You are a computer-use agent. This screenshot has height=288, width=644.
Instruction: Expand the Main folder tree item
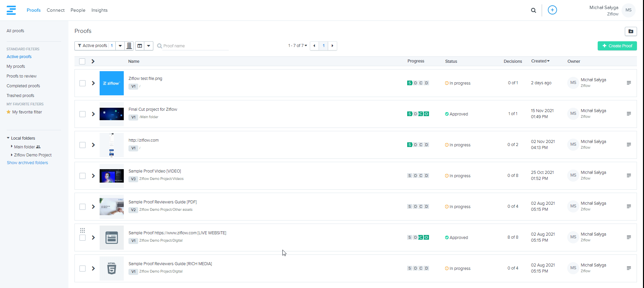coord(12,147)
